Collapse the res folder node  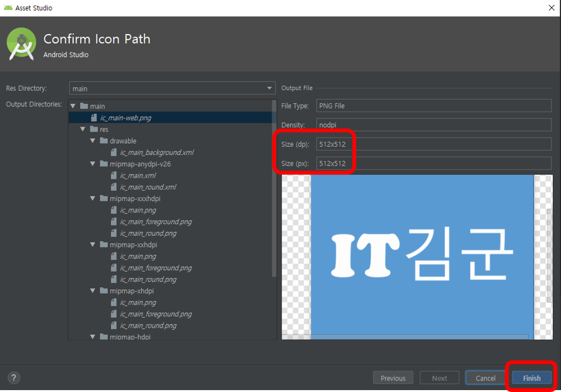click(x=83, y=129)
